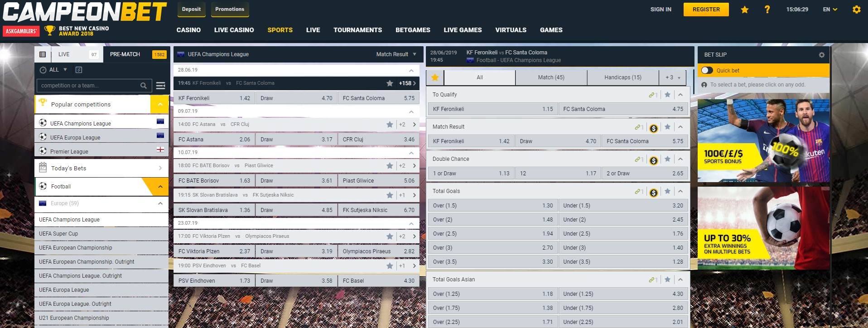Viewport: 868px width, 328px height.
Task: Open the EN language dropdown
Action: [x=830, y=10]
